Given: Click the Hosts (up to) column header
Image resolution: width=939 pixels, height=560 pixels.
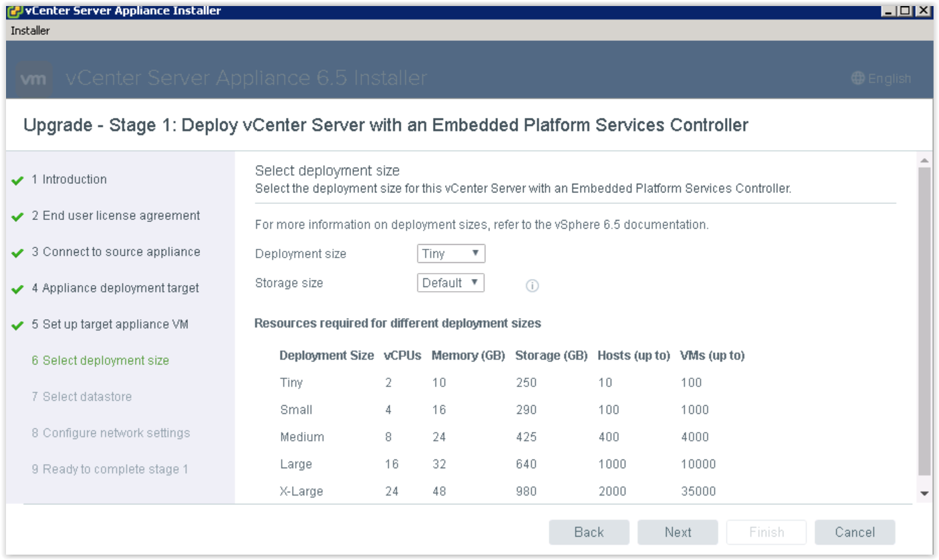Looking at the screenshot, I should click(634, 355).
